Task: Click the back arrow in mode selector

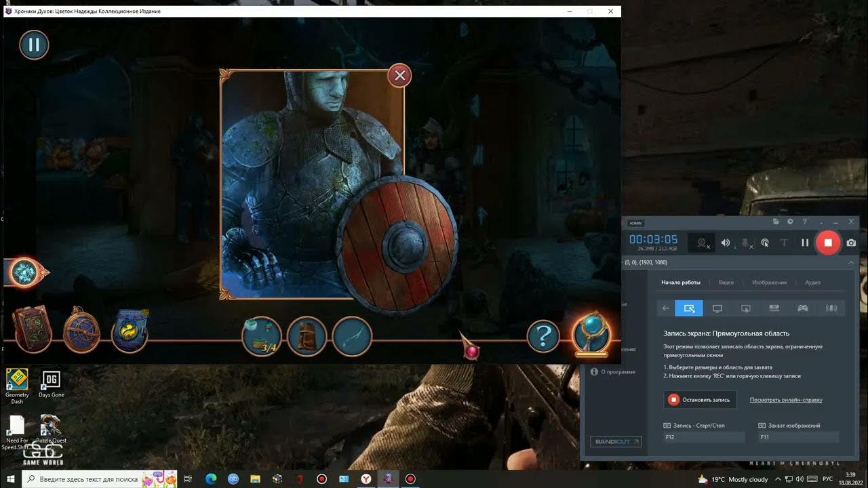Action: point(666,308)
